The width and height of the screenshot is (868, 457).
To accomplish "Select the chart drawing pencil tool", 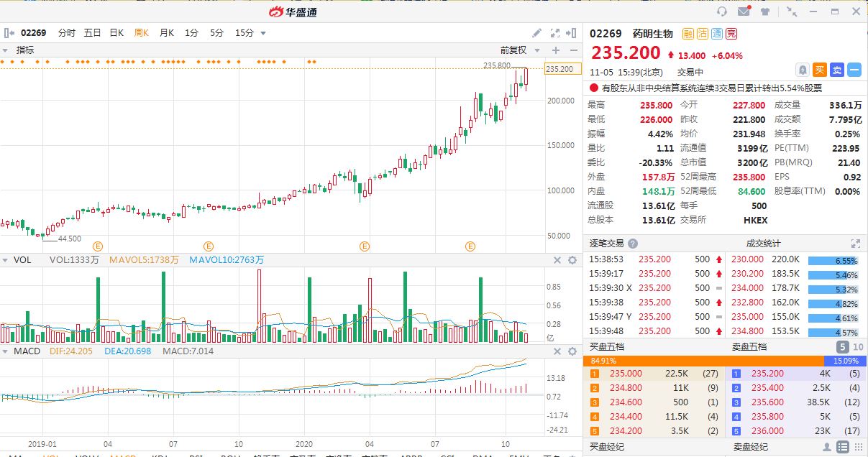I will [537, 33].
